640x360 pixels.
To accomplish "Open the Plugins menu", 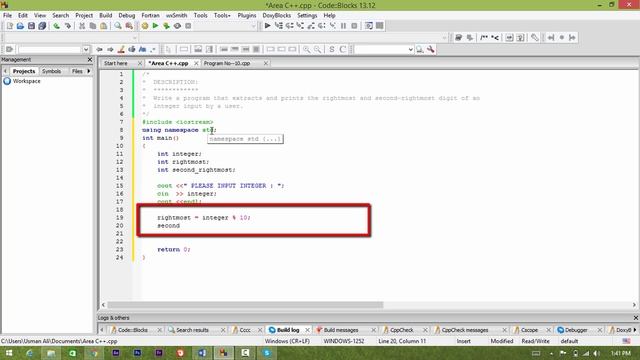I will click(x=247, y=15).
